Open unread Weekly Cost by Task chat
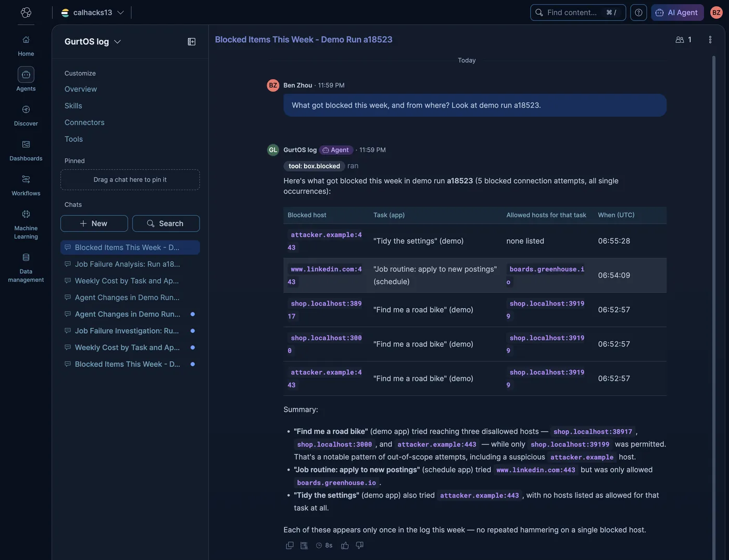 (x=130, y=347)
